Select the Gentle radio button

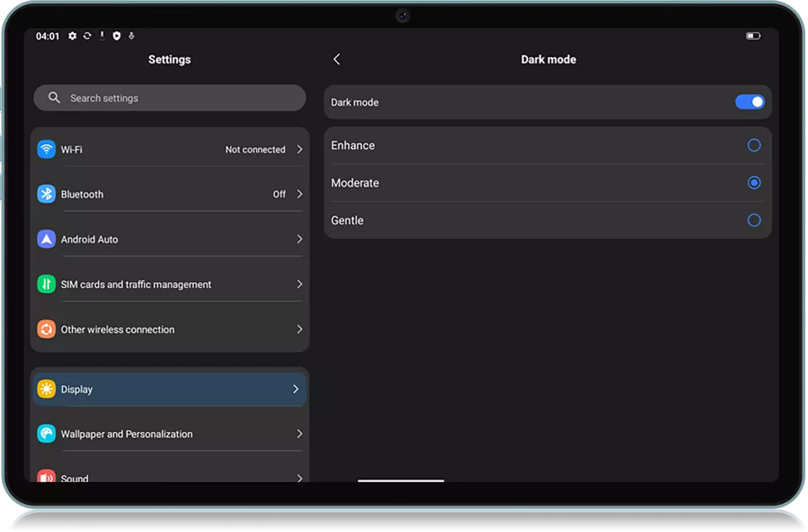point(754,220)
